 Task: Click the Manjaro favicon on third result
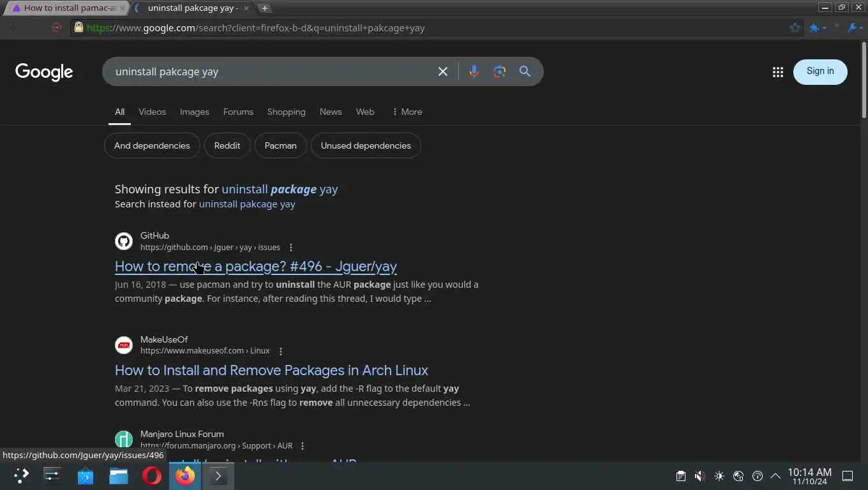pos(124,440)
